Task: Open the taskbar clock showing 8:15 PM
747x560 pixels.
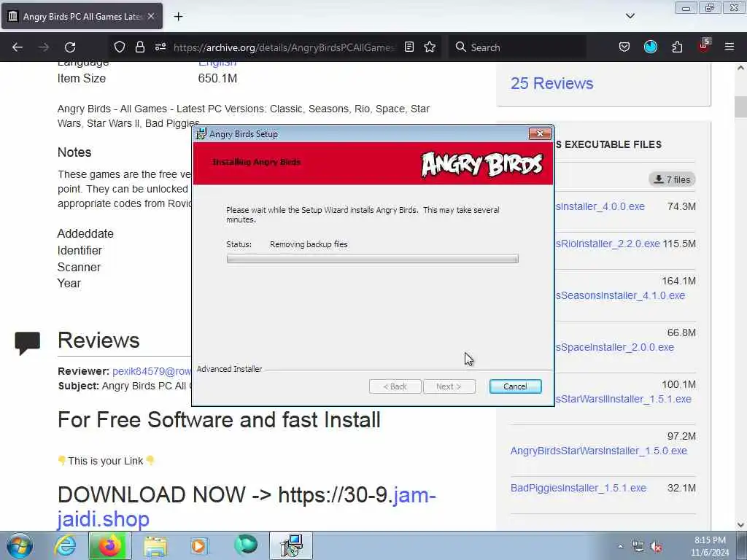Action: 710,546
